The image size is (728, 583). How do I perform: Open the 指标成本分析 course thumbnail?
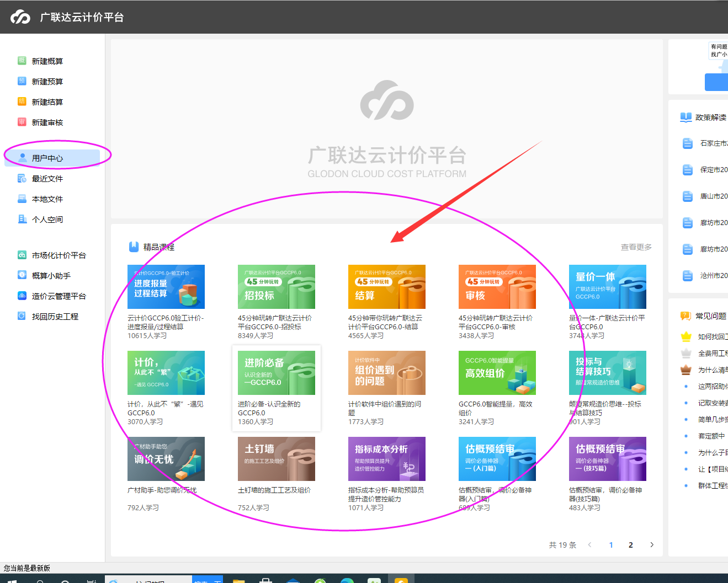click(x=387, y=459)
